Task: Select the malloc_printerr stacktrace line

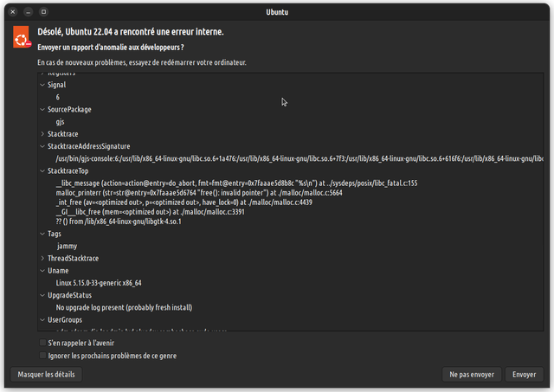Action: click(x=199, y=193)
